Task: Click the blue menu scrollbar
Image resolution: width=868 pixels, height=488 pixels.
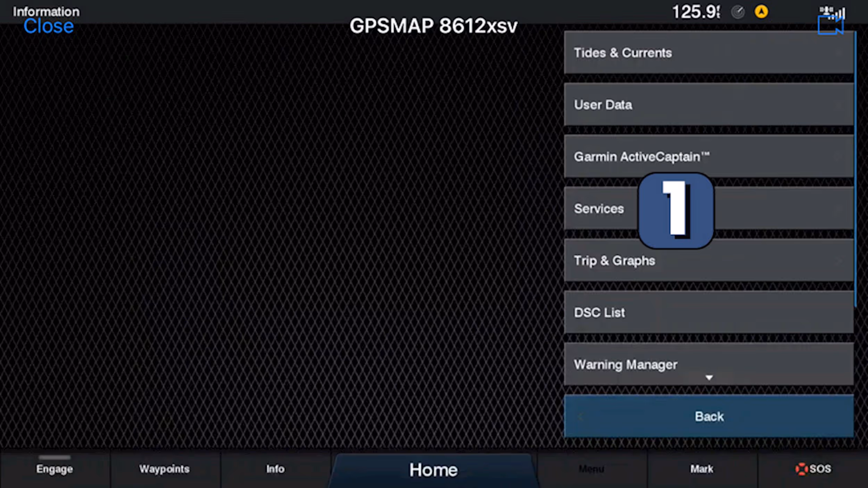Action: [856, 169]
